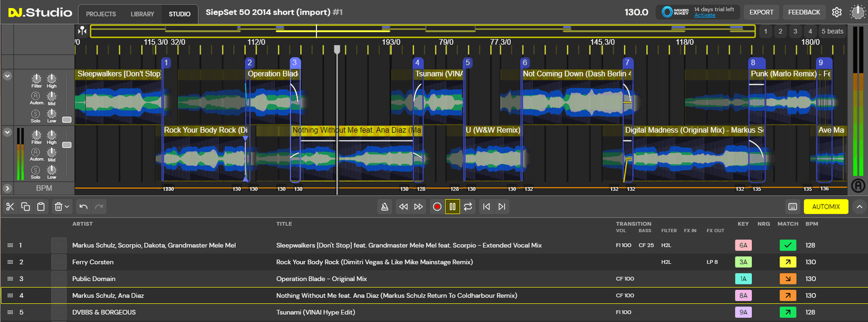The image size is (868, 322).
Task: Open the delete options dropdown arrow
Action: (x=67, y=206)
